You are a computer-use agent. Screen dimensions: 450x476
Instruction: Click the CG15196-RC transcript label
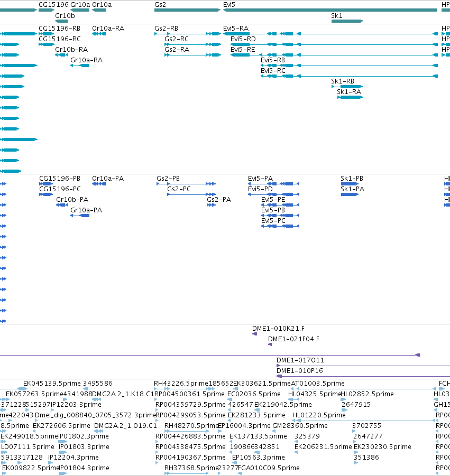(x=60, y=39)
